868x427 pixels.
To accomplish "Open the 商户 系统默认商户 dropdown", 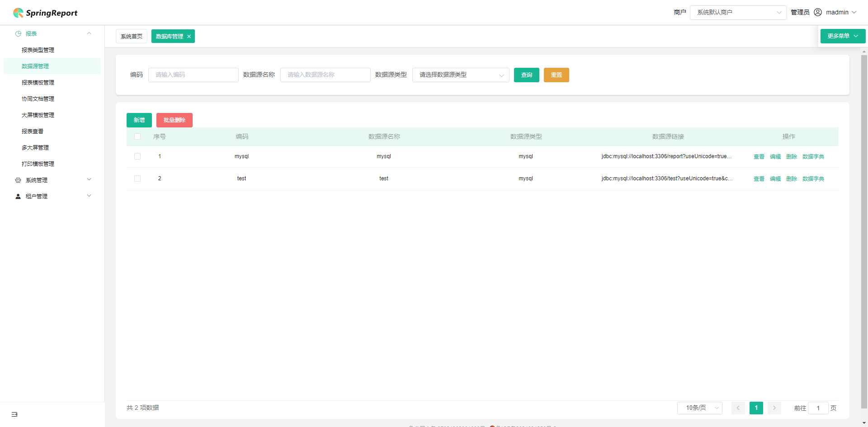I will point(738,12).
